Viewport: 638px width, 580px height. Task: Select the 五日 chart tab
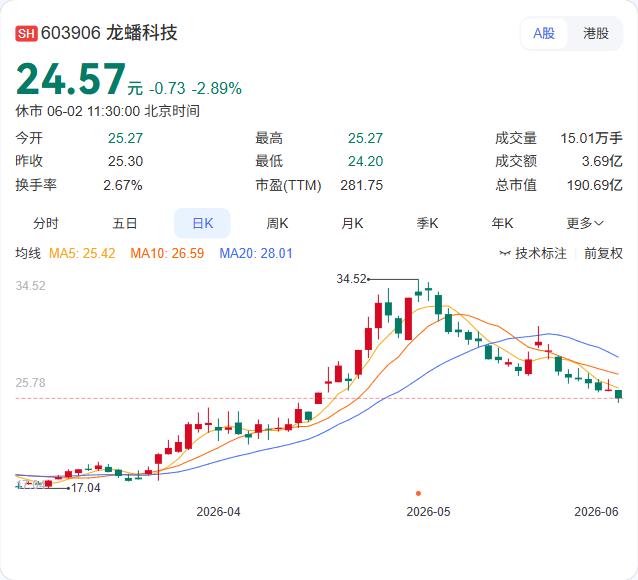click(x=125, y=223)
